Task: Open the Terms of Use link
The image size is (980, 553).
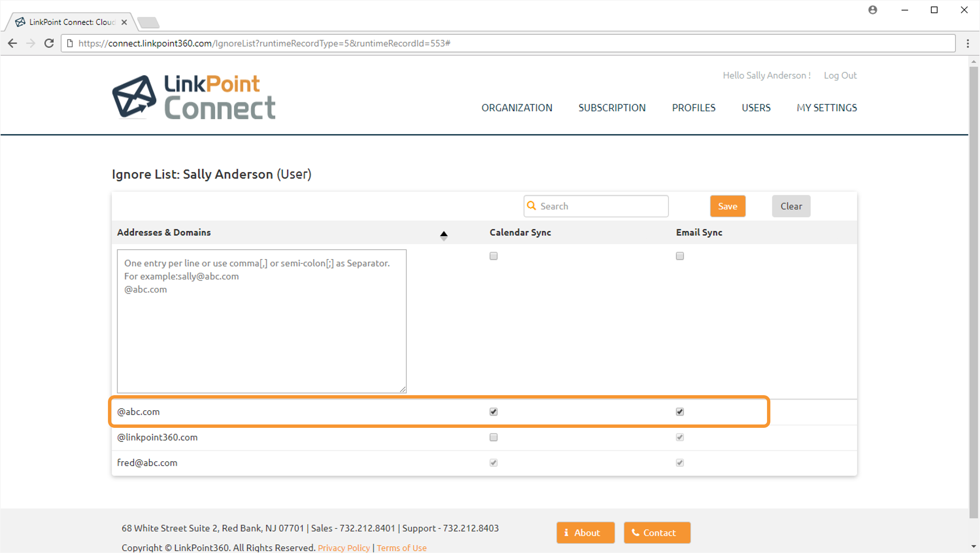Action: tap(401, 548)
